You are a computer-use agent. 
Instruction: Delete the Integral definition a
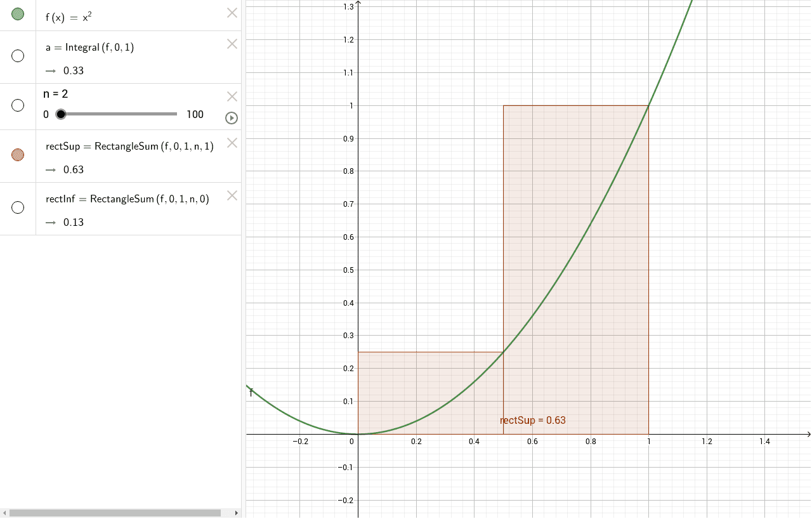232,44
